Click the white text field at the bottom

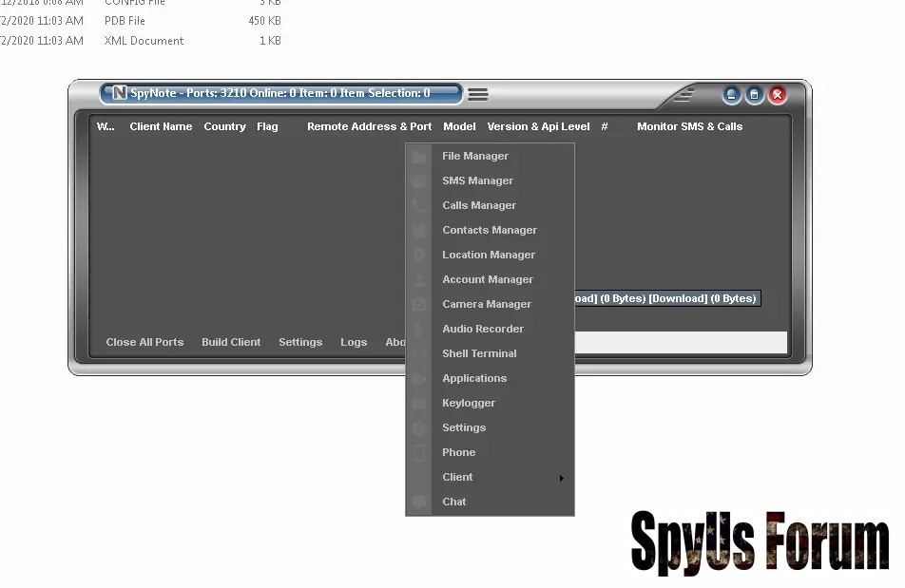[x=681, y=343]
